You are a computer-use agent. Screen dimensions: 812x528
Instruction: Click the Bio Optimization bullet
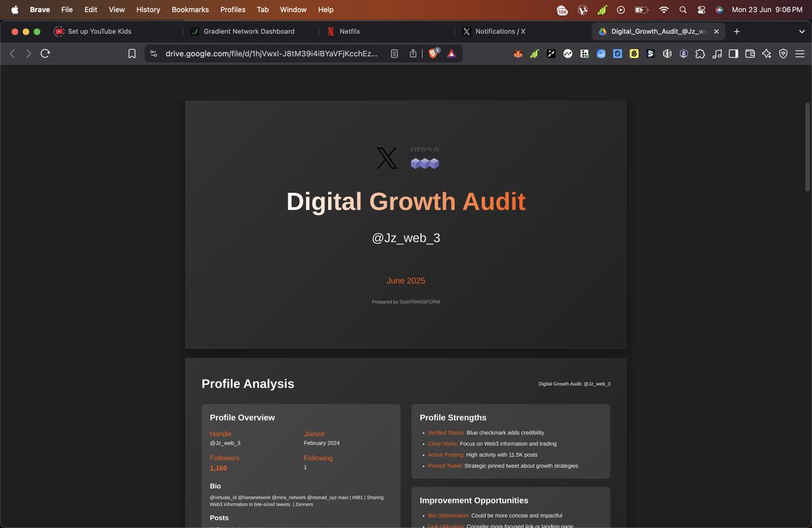point(495,516)
